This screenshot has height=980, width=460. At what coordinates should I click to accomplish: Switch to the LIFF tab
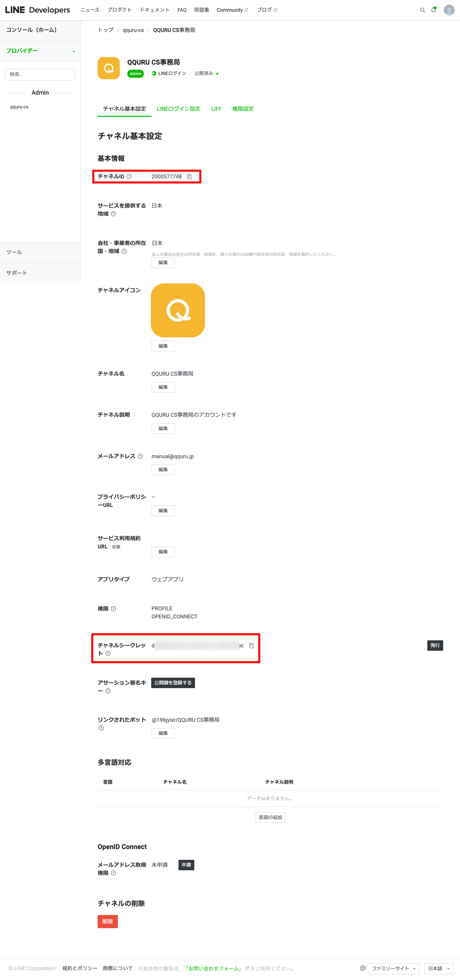click(x=216, y=109)
